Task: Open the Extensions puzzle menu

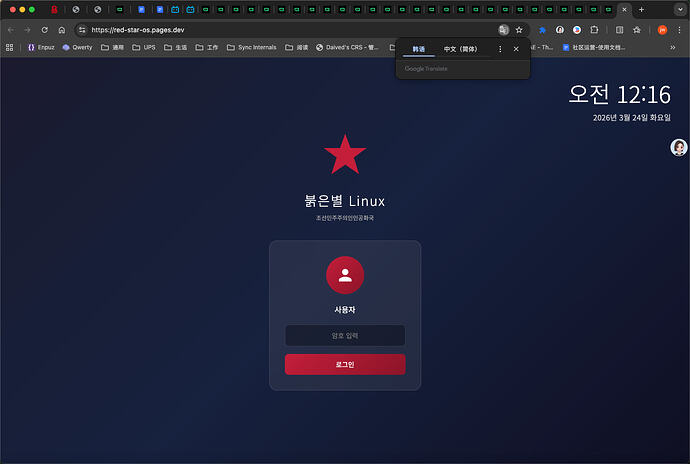Action: coord(595,30)
